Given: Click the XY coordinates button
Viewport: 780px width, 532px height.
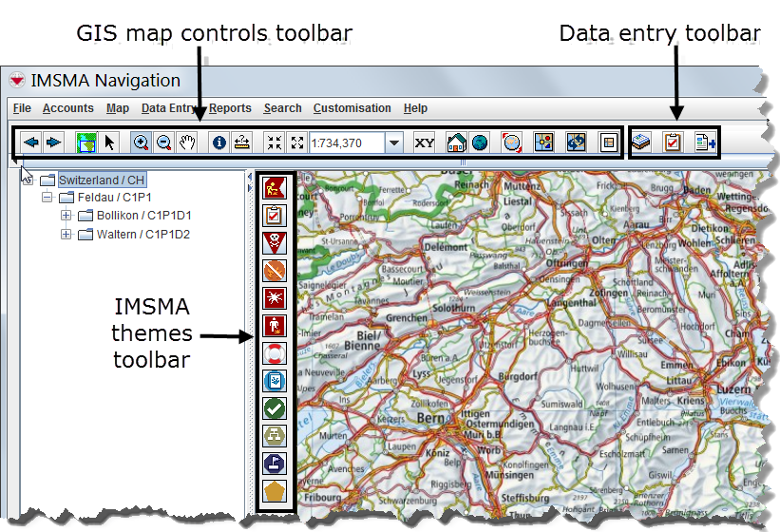Looking at the screenshot, I should click(x=425, y=142).
